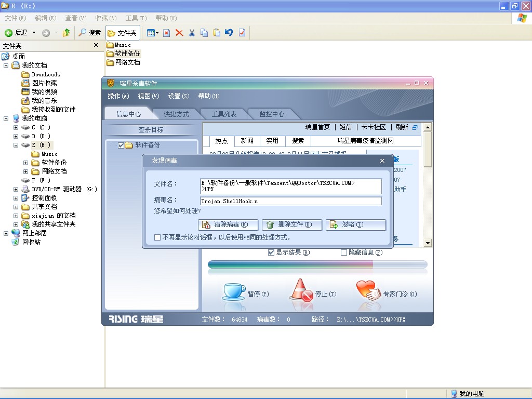The width and height of the screenshot is (532, 399).
Task: Expand the D (D:) drive node
Action: pos(16,136)
